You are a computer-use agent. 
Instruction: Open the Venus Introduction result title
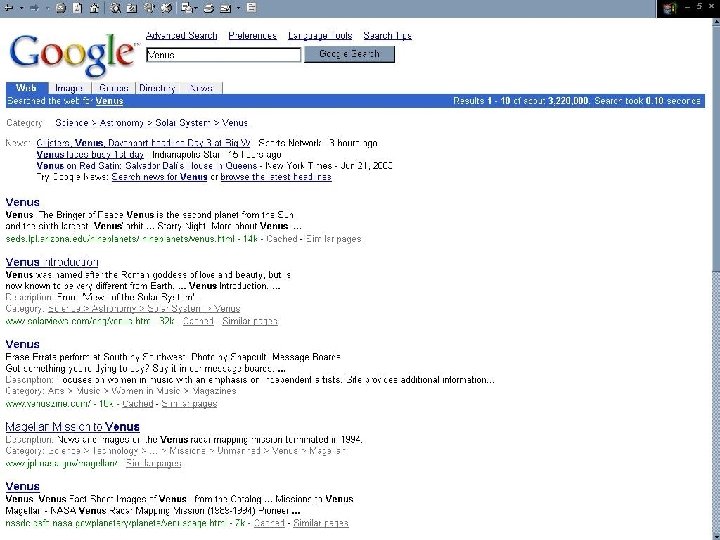52,262
